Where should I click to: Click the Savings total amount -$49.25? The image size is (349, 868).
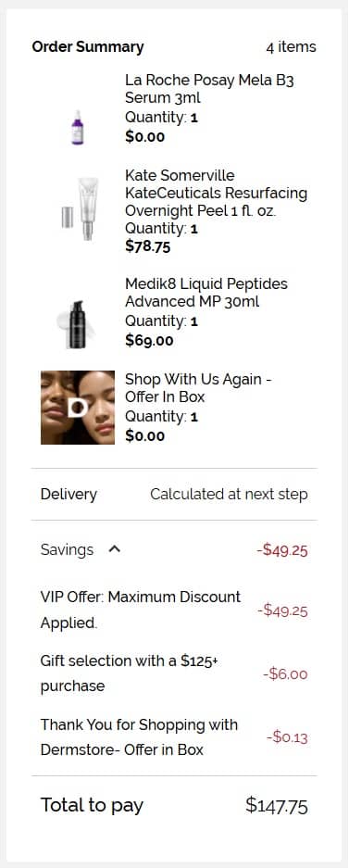point(282,550)
